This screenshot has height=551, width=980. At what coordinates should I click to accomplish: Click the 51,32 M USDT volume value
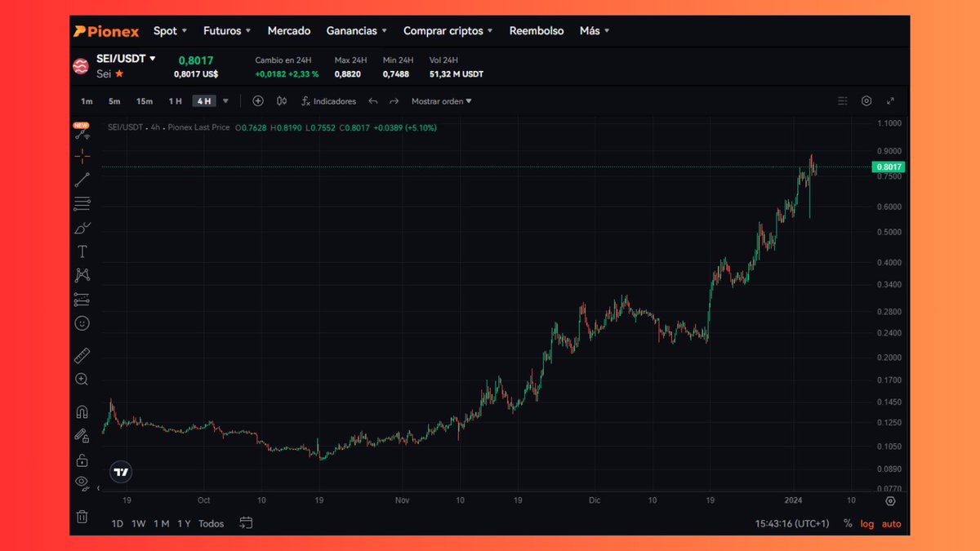pos(457,74)
